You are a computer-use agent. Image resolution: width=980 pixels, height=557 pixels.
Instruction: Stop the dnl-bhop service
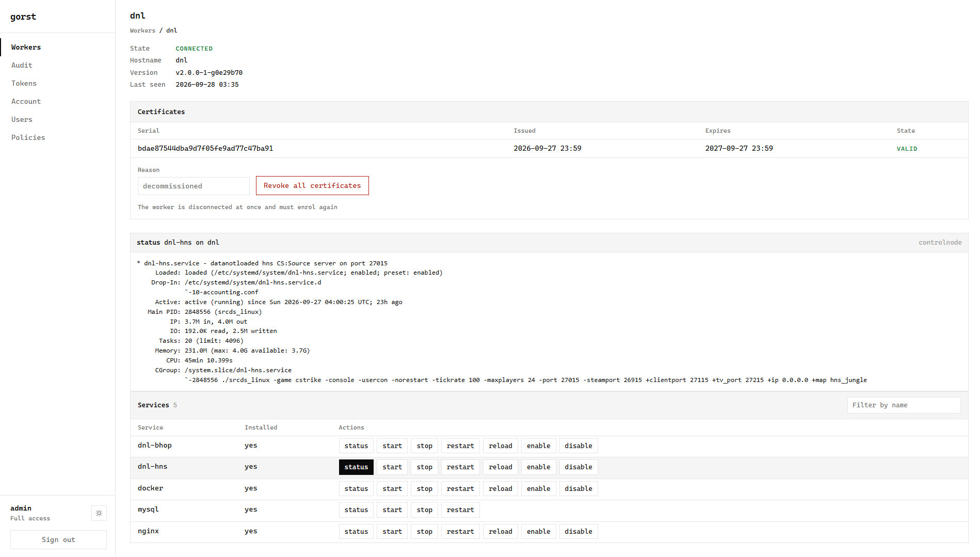(x=424, y=446)
